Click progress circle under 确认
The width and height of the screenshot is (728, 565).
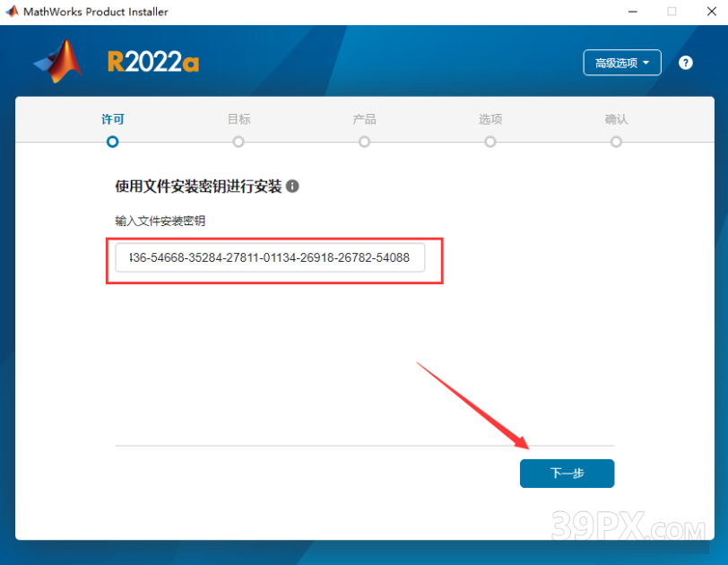616,142
